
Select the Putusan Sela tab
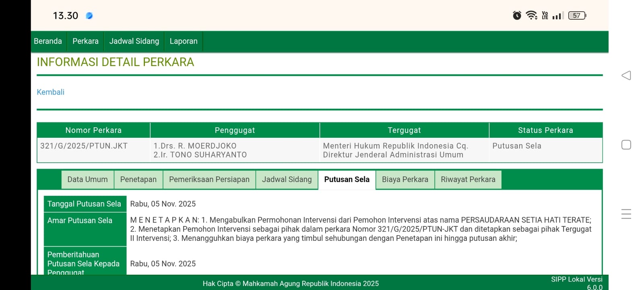pos(347,180)
